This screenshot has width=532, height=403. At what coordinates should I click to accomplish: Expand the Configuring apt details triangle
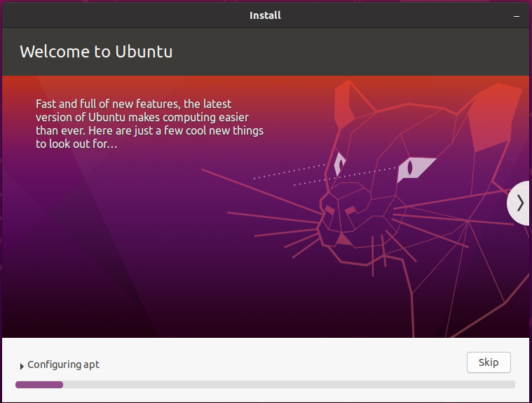tap(22, 366)
